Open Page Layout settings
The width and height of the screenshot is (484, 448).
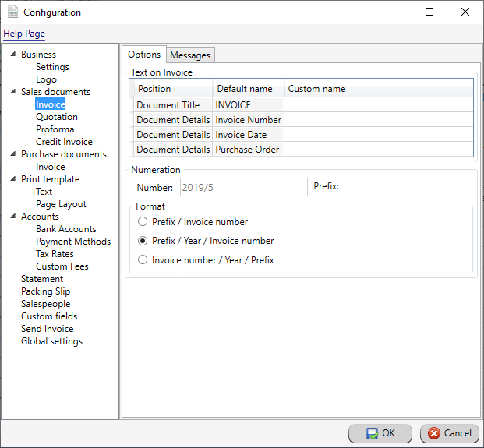(x=61, y=204)
